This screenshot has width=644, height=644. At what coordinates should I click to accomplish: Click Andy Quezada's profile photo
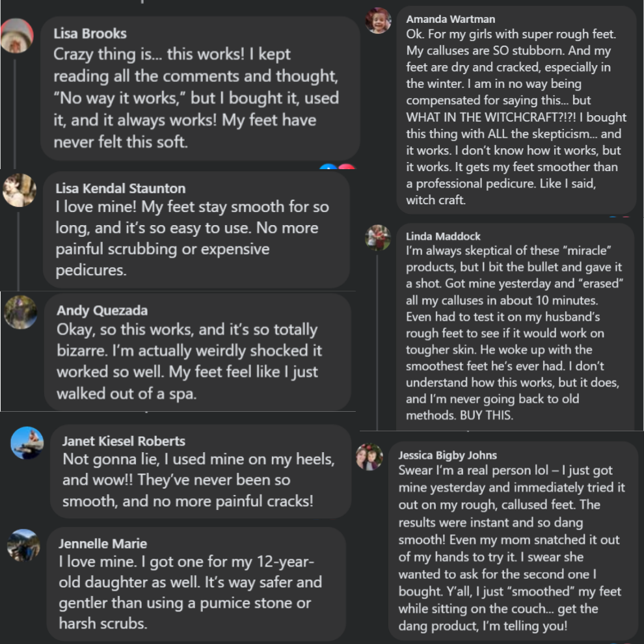tap(21, 312)
